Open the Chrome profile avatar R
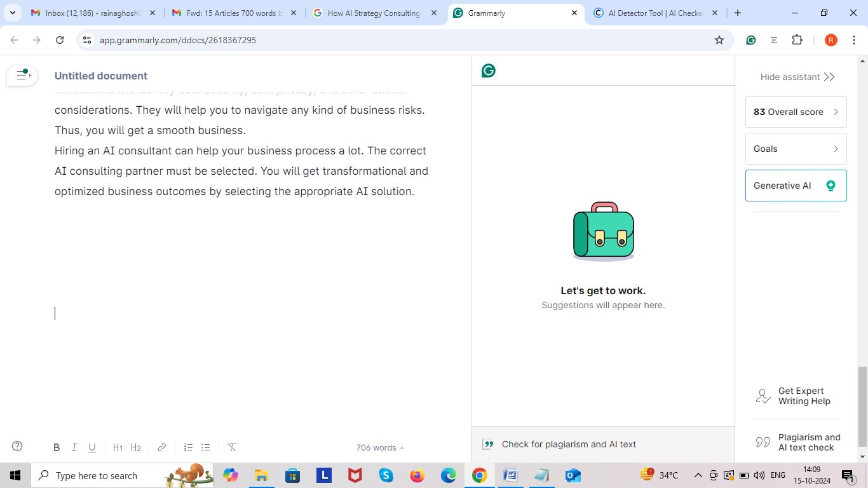 831,40
